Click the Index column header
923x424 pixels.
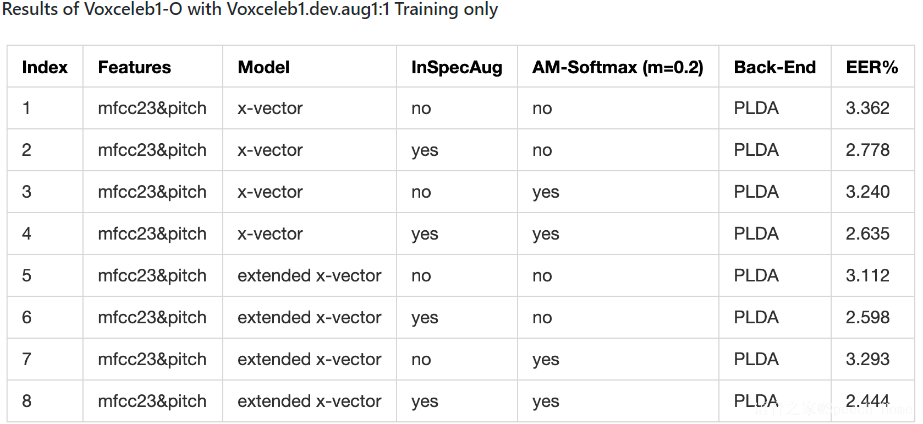(44, 68)
